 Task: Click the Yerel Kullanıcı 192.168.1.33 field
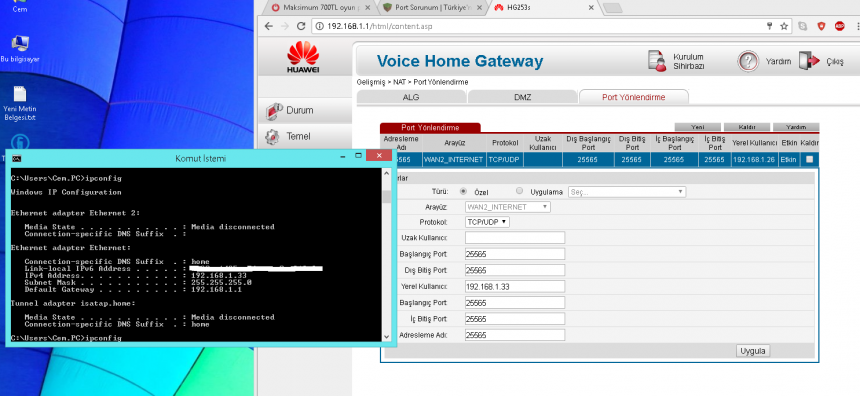click(515, 286)
